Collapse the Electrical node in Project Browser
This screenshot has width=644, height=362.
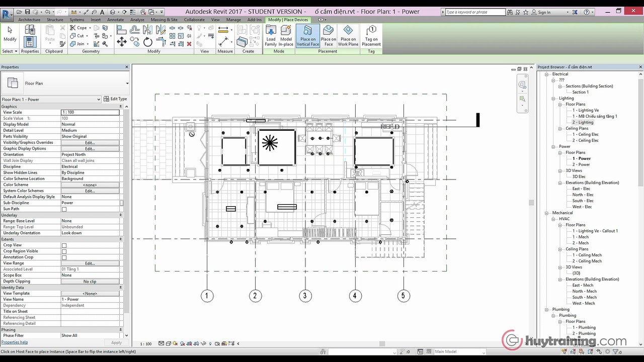point(547,74)
